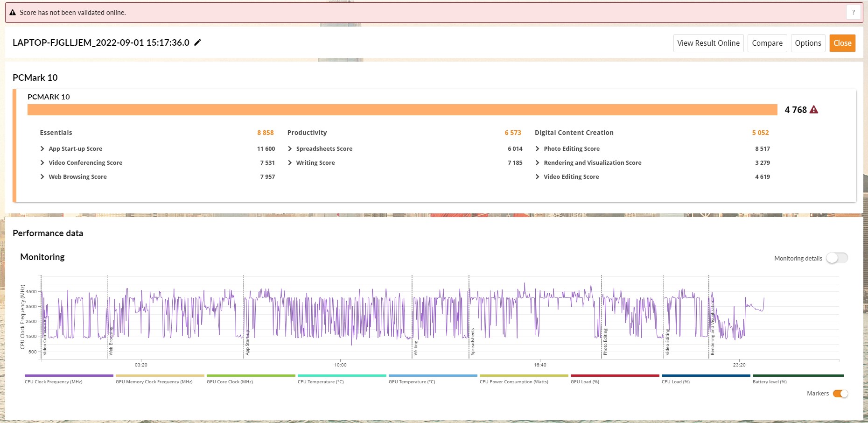The width and height of the screenshot is (868, 423).
Task: Expand Video Conferencing Score row
Action: pyautogui.click(x=42, y=163)
